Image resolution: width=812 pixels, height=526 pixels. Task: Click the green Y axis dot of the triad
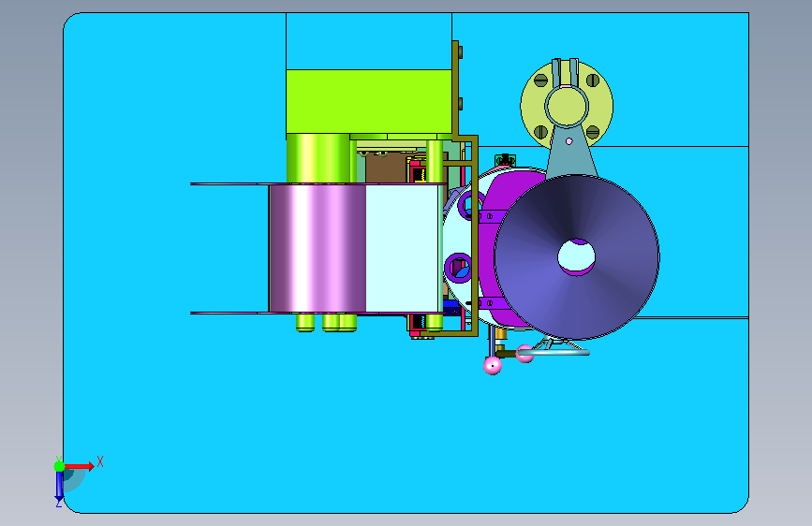pyautogui.click(x=59, y=466)
